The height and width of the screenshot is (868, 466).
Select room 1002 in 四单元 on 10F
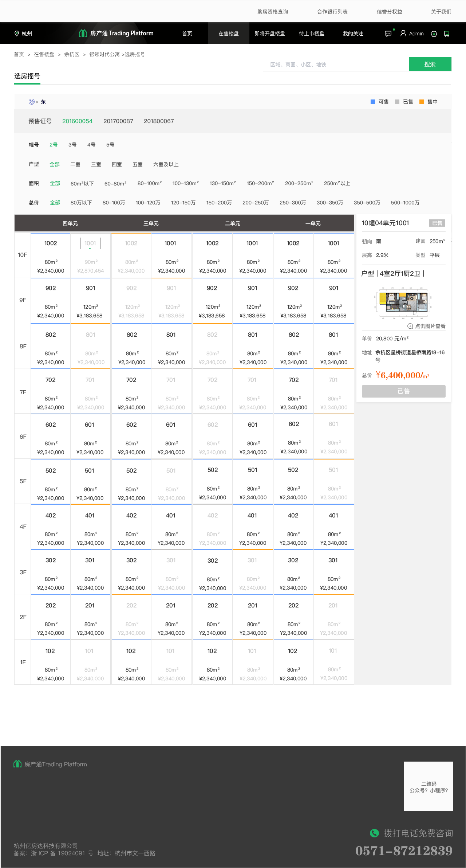coord(51,255)
